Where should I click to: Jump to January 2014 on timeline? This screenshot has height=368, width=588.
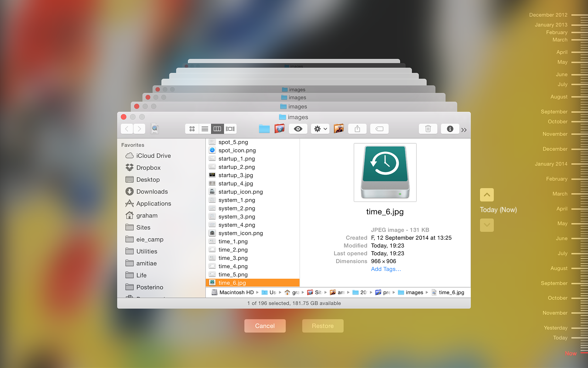pos(551,164)
